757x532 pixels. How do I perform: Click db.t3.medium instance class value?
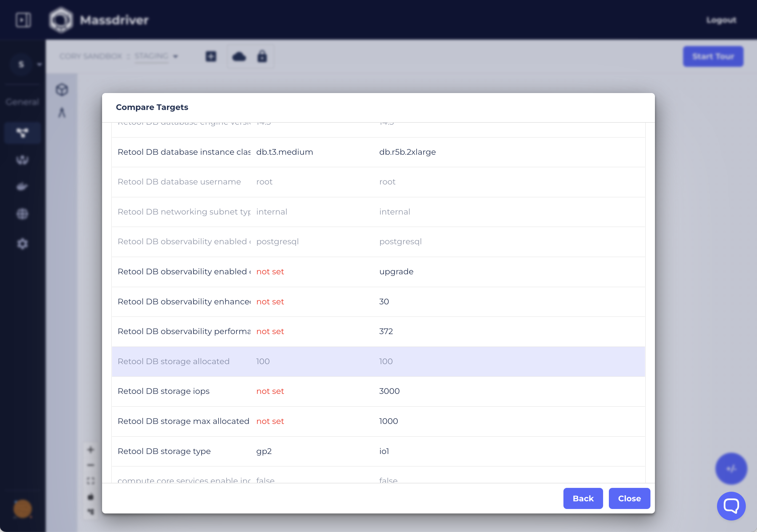point(284,152)
